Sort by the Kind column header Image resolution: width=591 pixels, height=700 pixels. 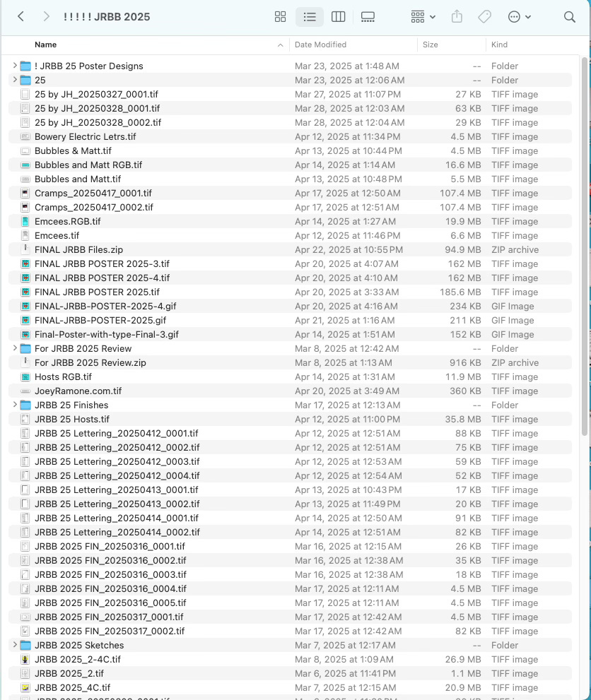(x=499, y=45)
